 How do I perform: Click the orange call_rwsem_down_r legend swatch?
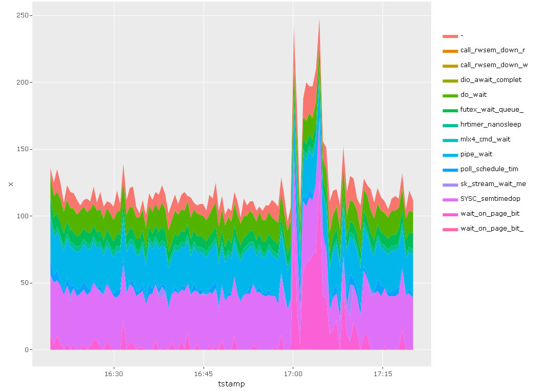tap(450, 51)
